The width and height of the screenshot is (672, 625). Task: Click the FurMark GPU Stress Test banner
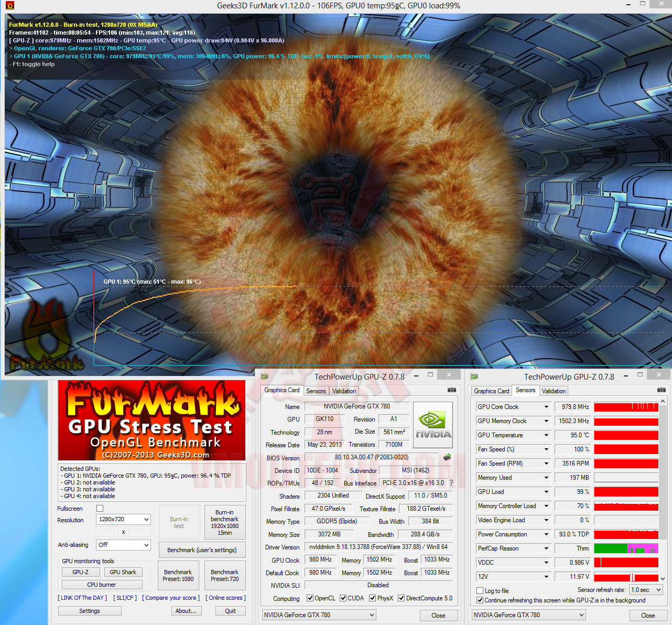[x=151, y=421]
